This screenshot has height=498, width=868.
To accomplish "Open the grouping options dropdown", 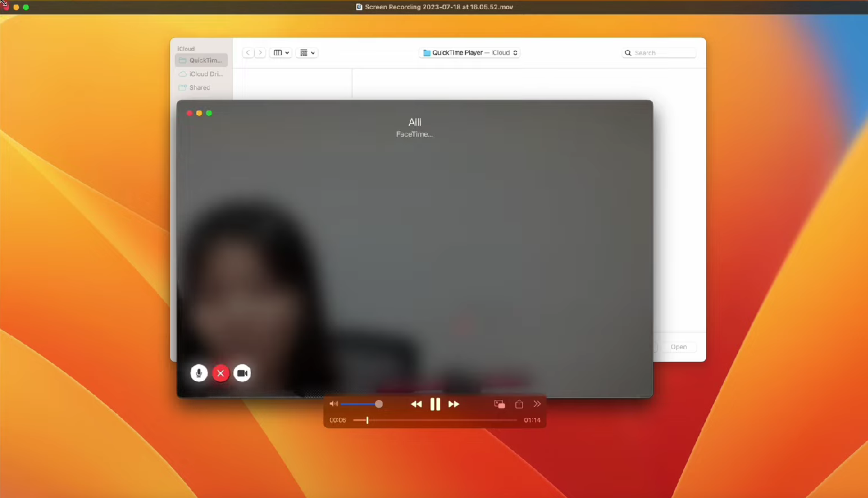I will click(x=307, y=53).
